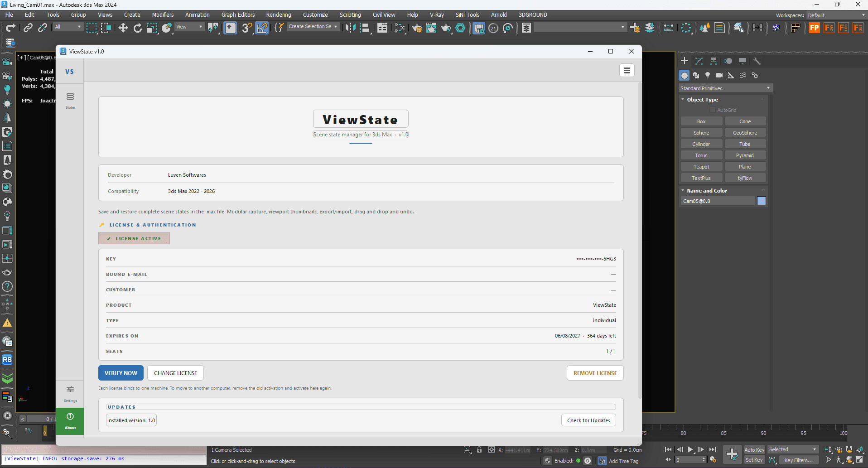Select the Select and Link tool
Screen dimensions: 868x468
pos(28,28)
